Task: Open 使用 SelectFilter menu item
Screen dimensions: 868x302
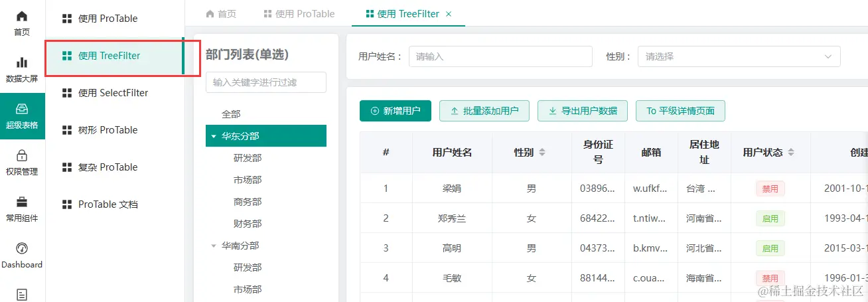Action: tap(115, 93)
